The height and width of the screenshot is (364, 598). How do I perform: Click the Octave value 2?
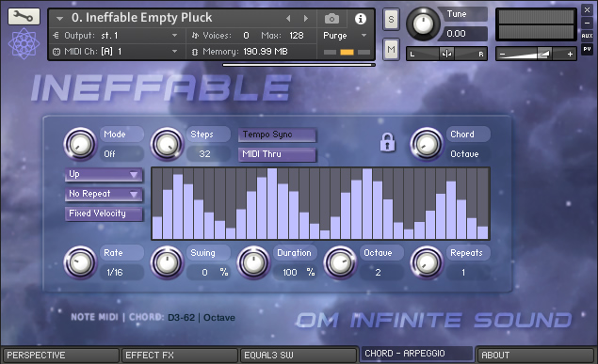coord(381,272)
